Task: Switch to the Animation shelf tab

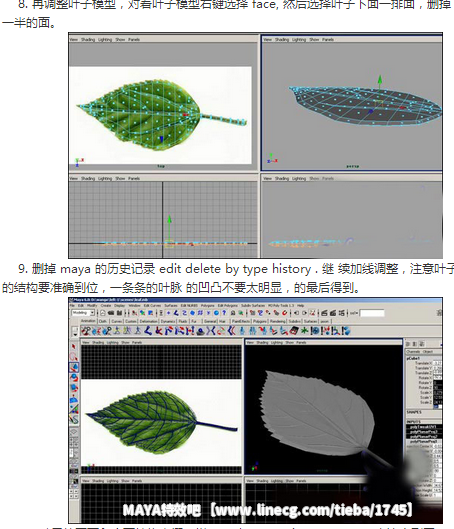Action: pos(88,321)
